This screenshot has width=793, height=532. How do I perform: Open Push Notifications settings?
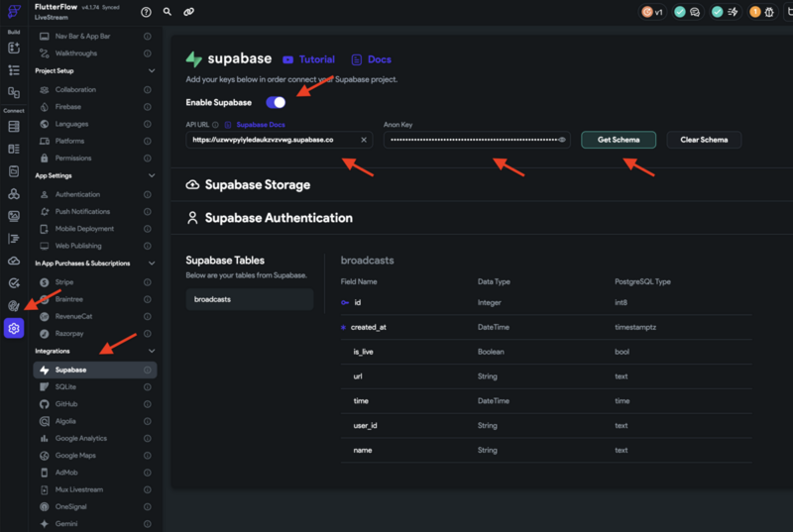tap(95, 212)
